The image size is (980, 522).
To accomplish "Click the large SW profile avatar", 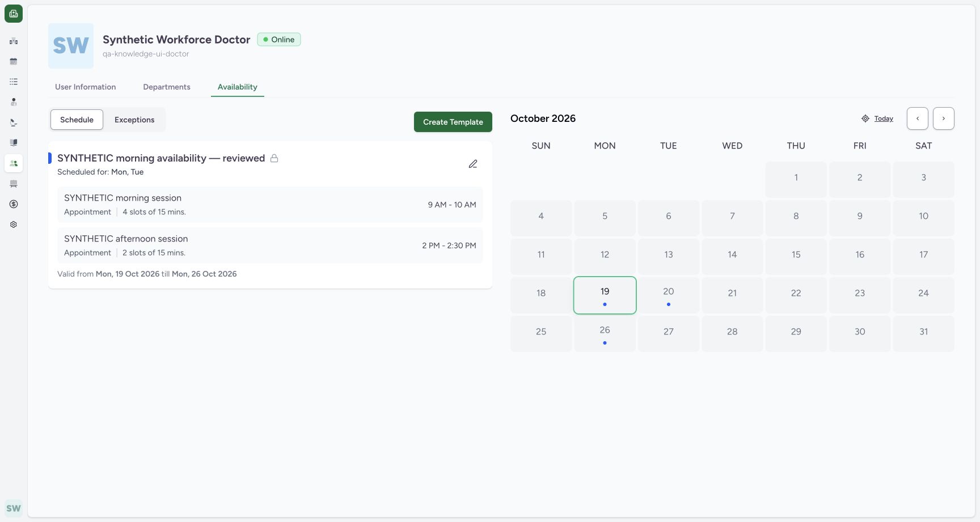I will [x=71, y=46].
